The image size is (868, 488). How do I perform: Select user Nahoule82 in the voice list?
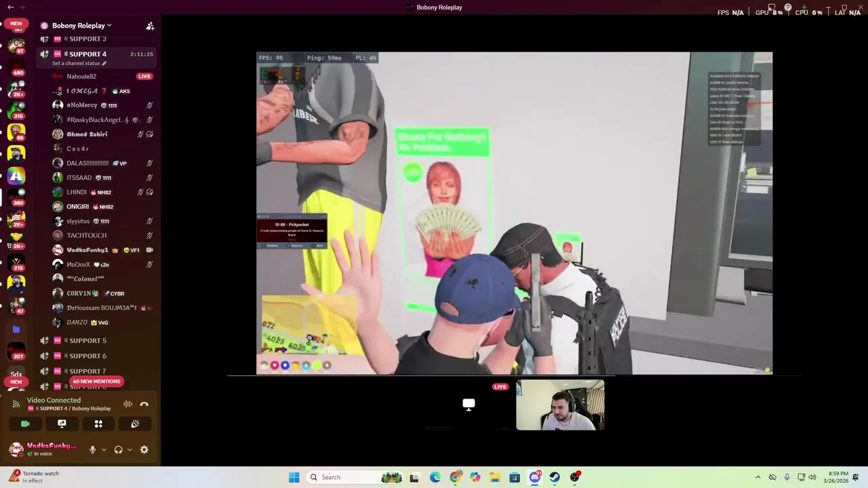click(81, 77)
